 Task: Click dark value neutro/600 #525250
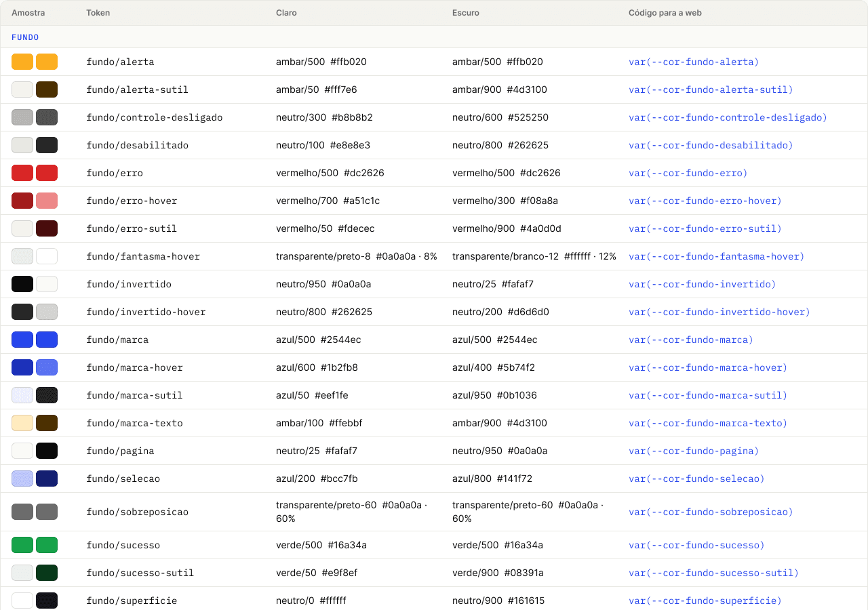[x=500, y=117]
